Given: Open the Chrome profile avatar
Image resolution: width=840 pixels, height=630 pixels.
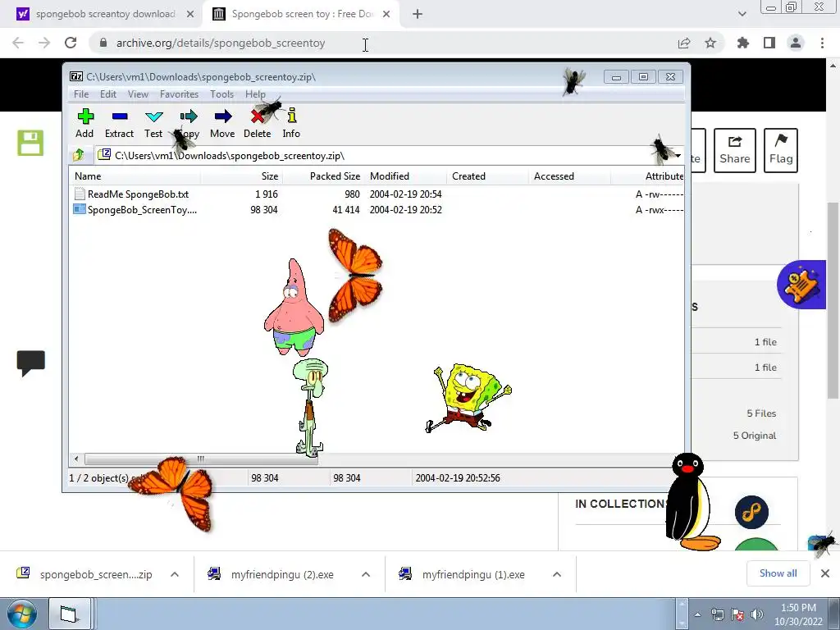Looking at the screenshot, I should pyautogui.click(x=796, y=43).
